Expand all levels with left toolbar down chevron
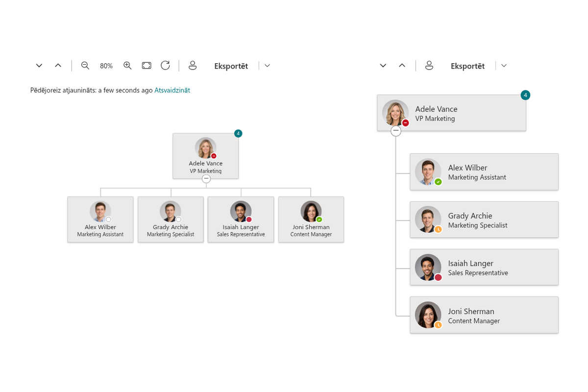The height and width of the screenshot is (392, 588). pos(39,66)
